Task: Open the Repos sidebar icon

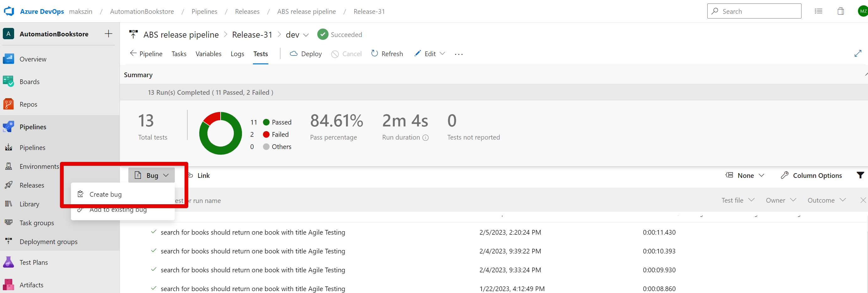Action: coord(8,104)
